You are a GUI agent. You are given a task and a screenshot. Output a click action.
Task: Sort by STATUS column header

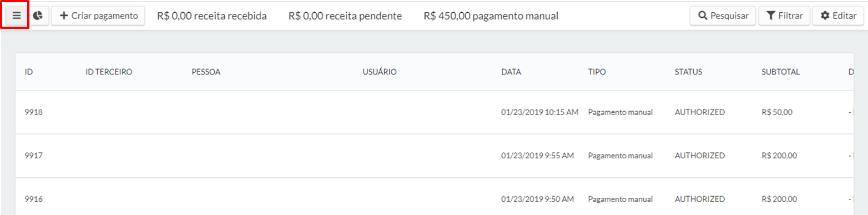click(689, 72)
